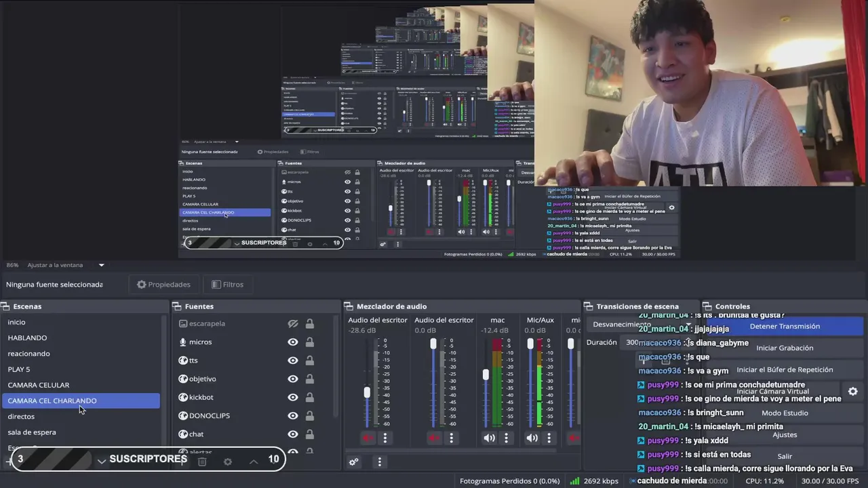This screenshot has height=488, width=868.
Task: Open audio mixer menu dots at panel bottom
Action: click(379, 462)
